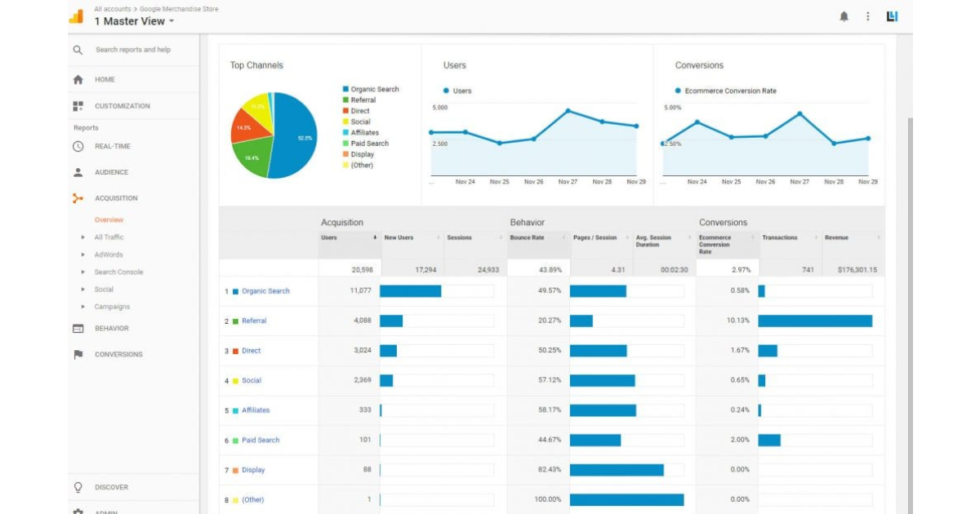Open CUSTOMIZATION section
The height and width of the screenshot is (514, 980).
[x=122, y=106]
